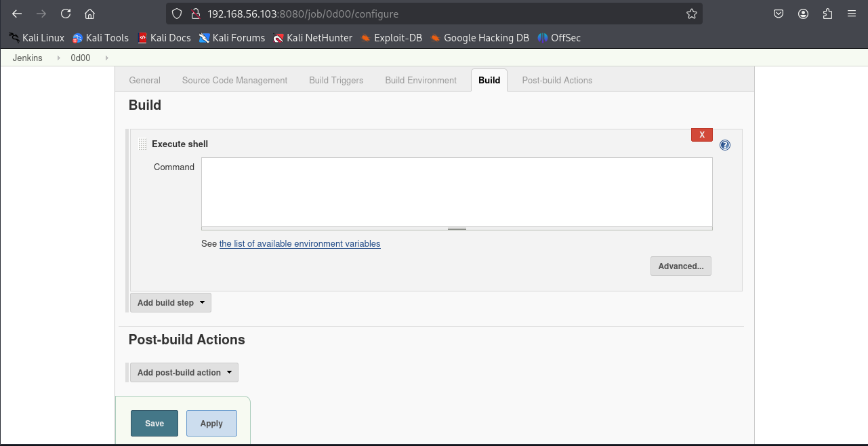Grab the Execute shell drag handle

click(x=142, y=144)
